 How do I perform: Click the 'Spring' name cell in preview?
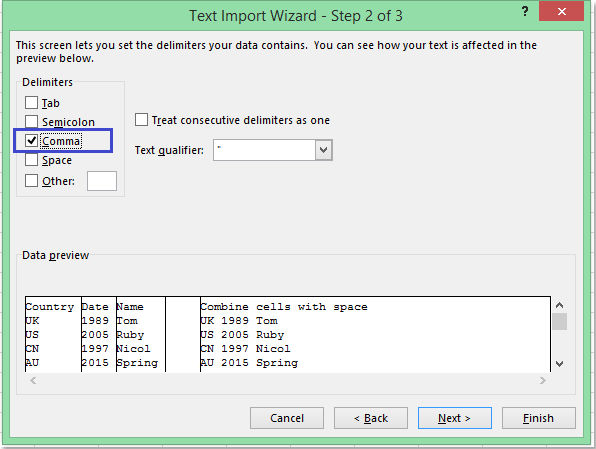pyautogui.click(x=137, y=363)
